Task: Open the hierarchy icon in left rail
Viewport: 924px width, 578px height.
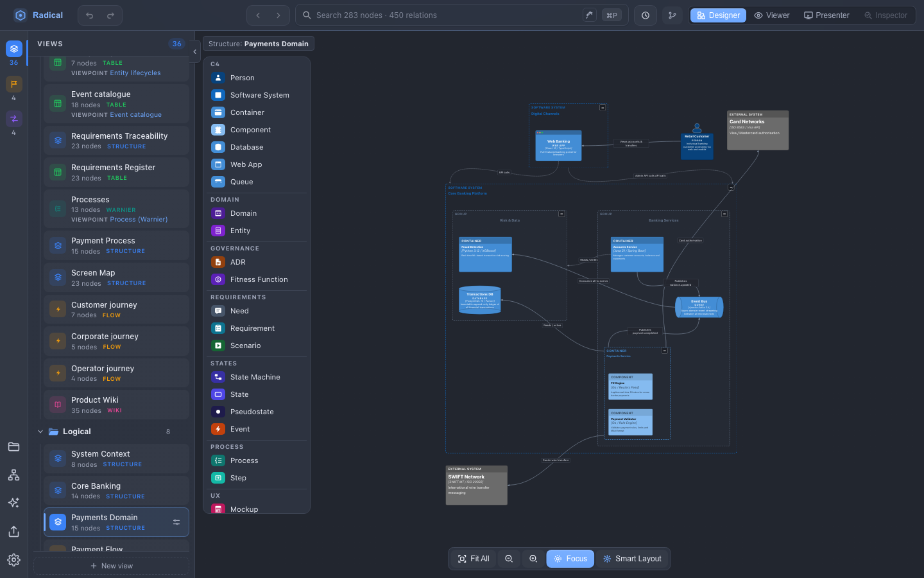Action: 13,475
